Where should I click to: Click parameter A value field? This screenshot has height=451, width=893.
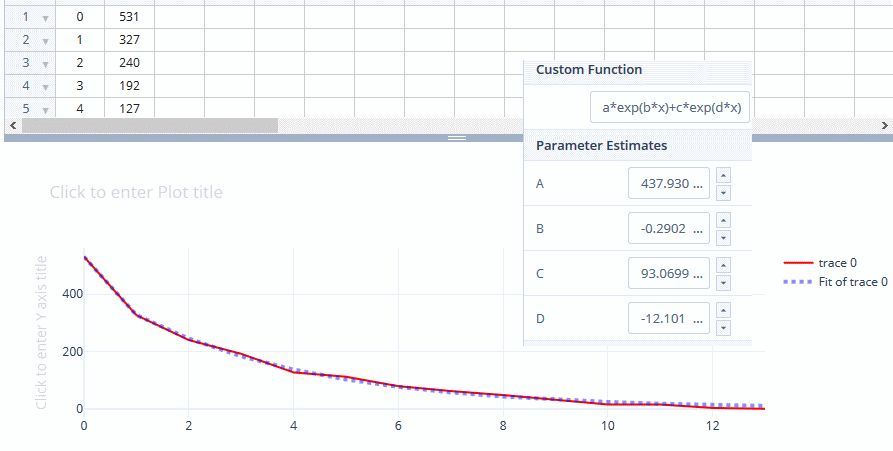pos(669,184)
